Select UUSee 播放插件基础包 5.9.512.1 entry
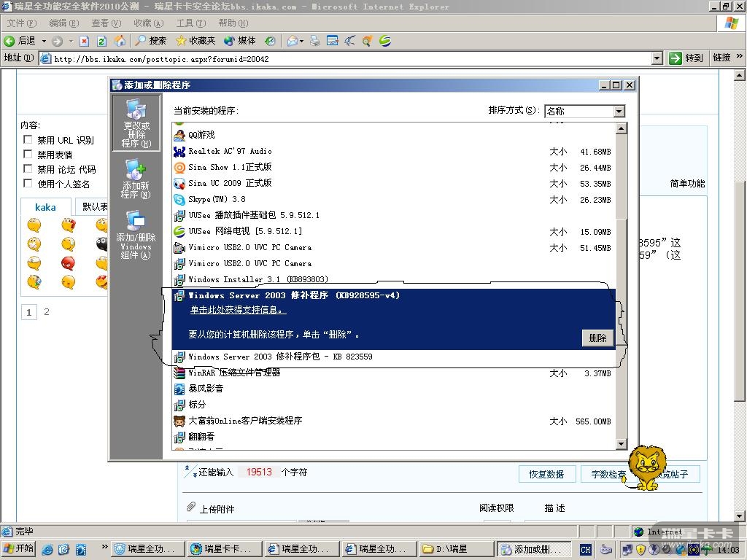This screenshot has width=747, height=560. pos(393,215)
